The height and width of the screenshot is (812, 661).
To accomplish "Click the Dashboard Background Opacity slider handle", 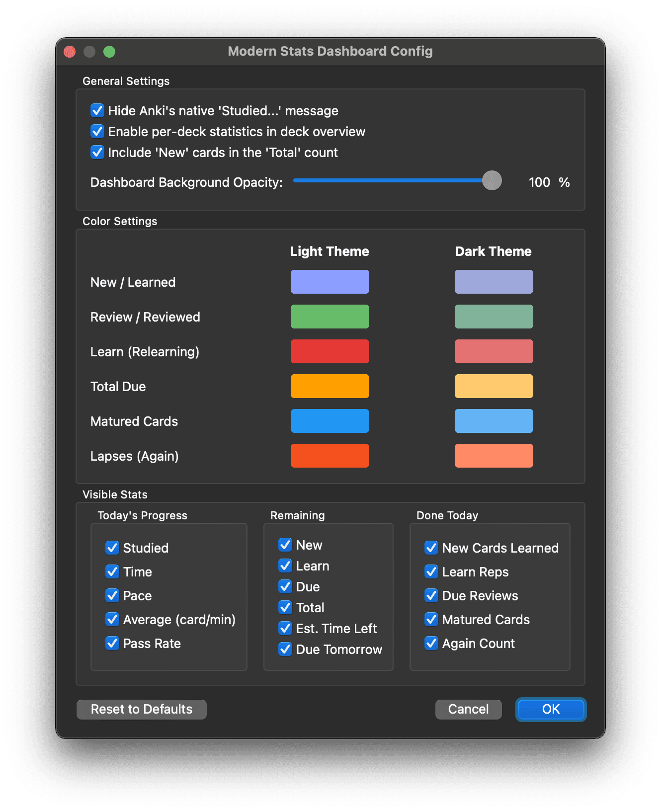I will coord(492,180).
